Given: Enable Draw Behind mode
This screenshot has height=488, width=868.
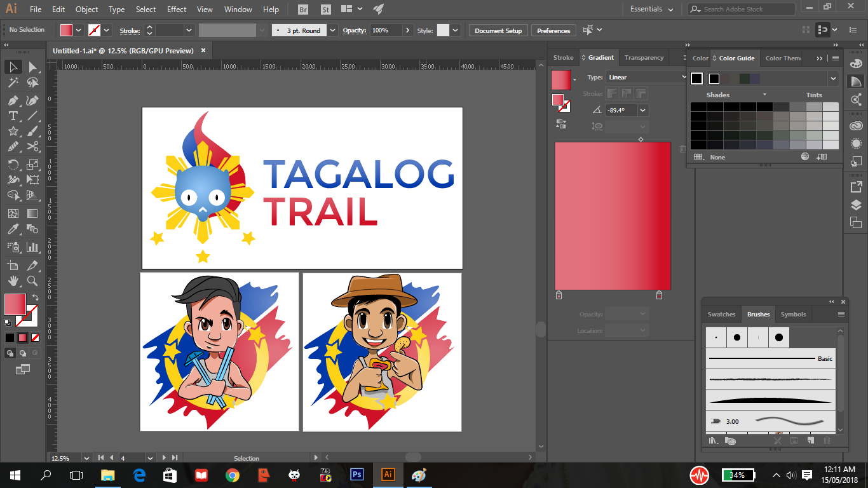Looking at the screenshot, I should (23, 353).
